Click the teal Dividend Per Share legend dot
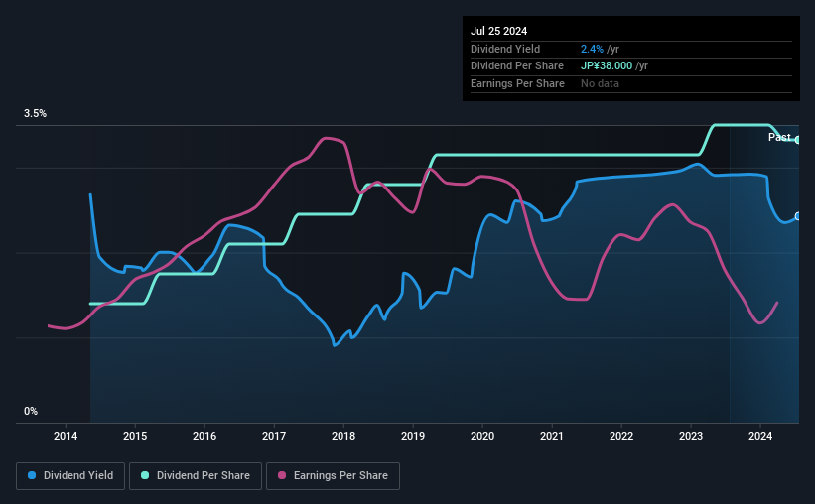The height and width of the screenshot is (504, 815). point(145,475)
